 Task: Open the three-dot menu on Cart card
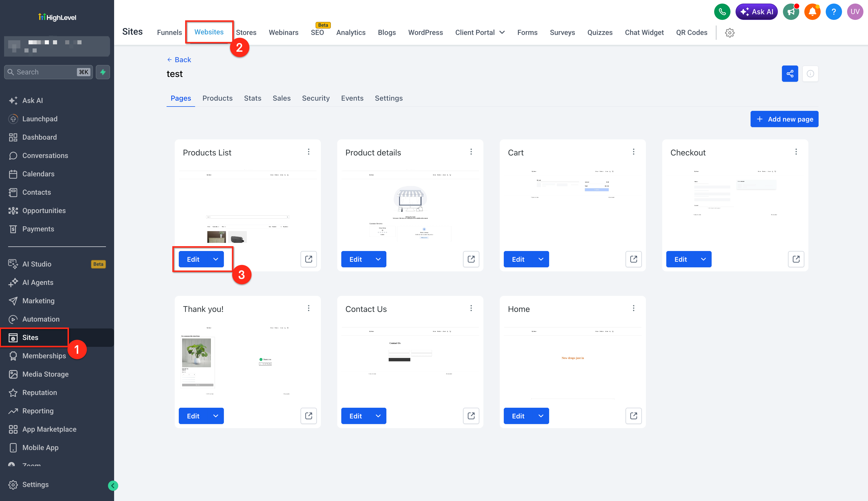click(633, 152)
